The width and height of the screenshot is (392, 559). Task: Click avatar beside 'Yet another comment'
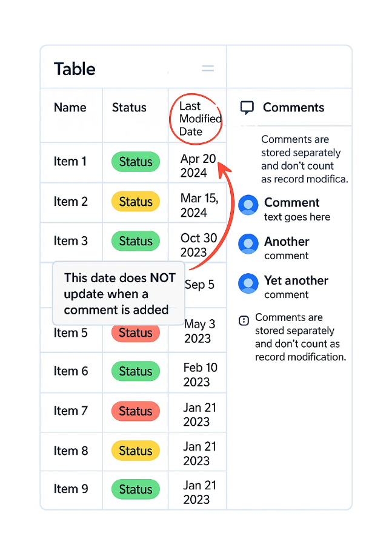coord(248,283)
